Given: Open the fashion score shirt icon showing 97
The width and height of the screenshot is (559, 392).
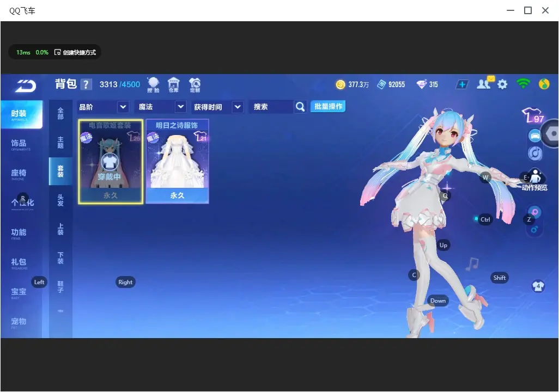Looking at the screenshot, I should tap(533, 115).
